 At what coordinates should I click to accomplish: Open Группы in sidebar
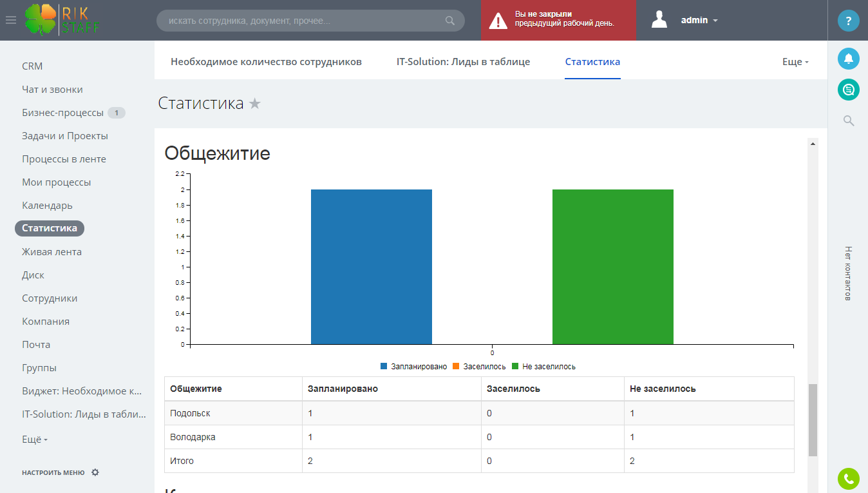39,368
